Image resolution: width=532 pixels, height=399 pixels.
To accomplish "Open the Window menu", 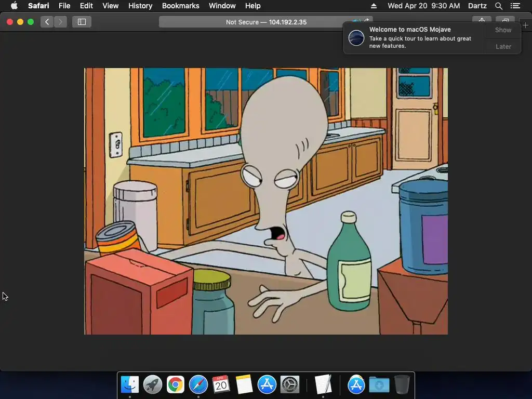I will click(x=222, y=6).
